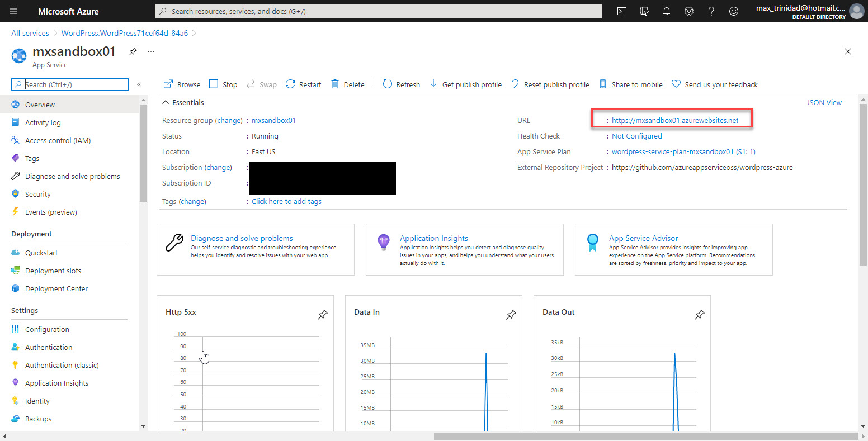Image resolution: width=868 pixels, height=441 pixels.
Task: Download Get publish profile
Action: (x=465, y=84)
